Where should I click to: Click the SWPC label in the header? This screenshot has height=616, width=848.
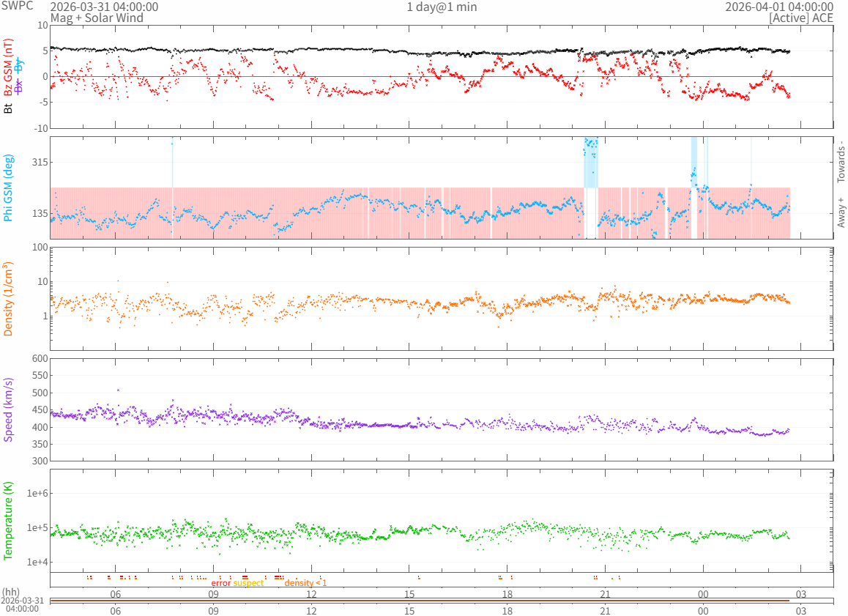click(17, 6)
